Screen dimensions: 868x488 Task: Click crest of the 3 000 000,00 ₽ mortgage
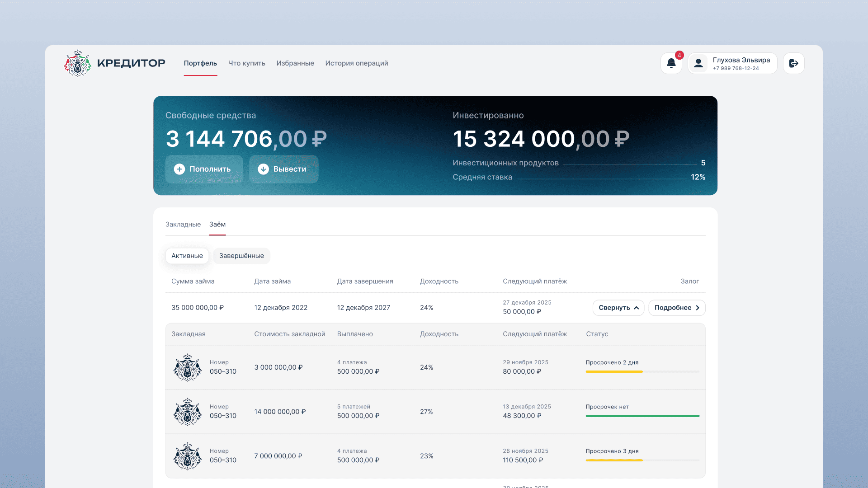point(187,367)
